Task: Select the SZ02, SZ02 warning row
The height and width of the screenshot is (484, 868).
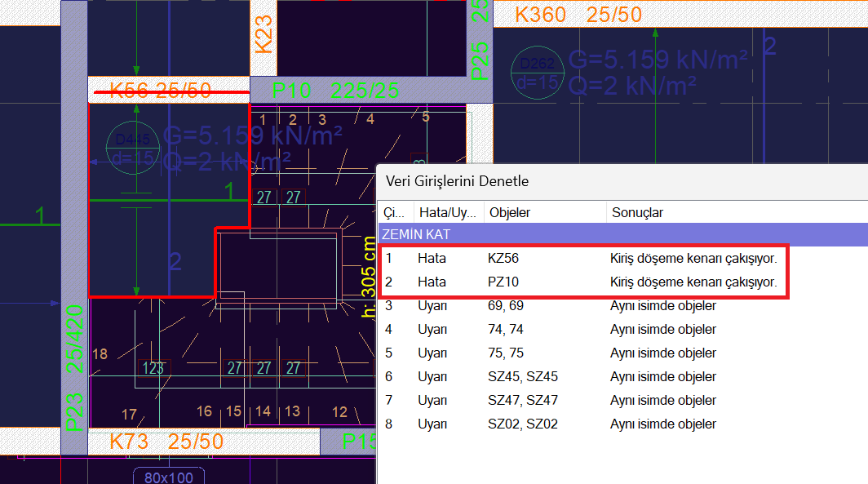Action: coord(579,424)
